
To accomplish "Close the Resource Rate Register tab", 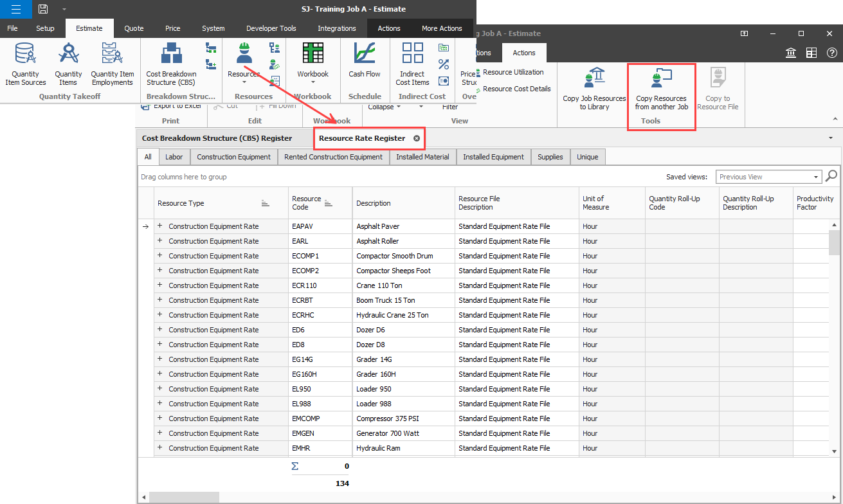I will (417, 138).
